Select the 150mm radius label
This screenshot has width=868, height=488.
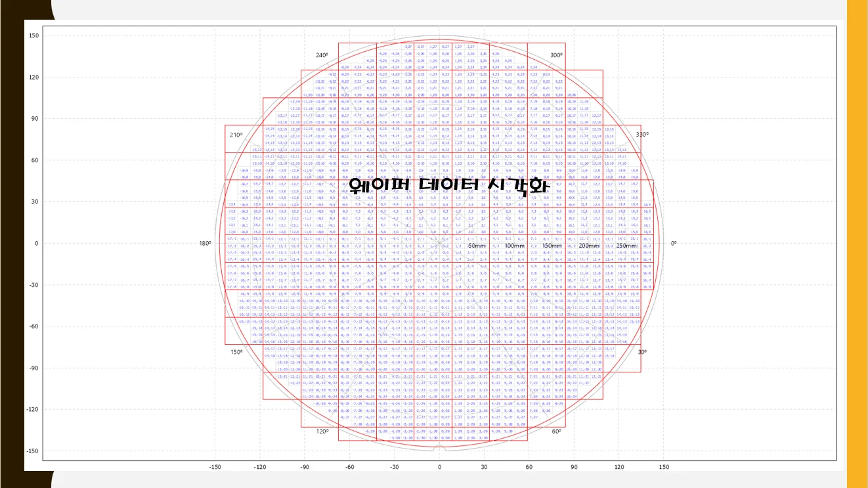[x=552, y=246]
